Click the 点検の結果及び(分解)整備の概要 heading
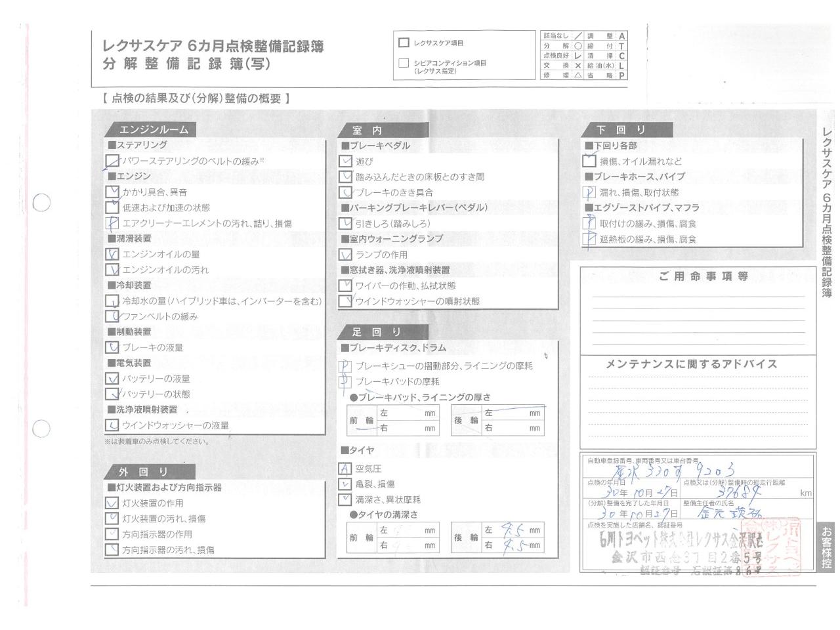Screen dimensions: 840x630 pyautogui.click(x=196, y=98)
